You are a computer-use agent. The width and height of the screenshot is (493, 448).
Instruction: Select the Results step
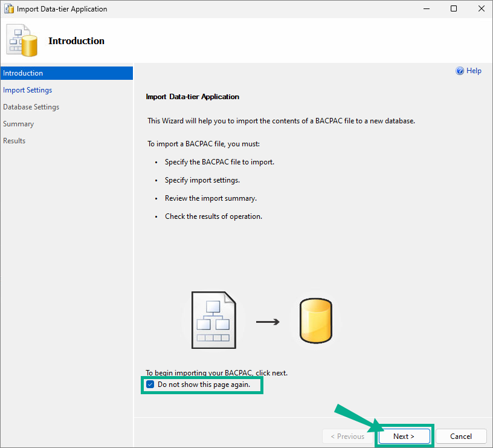[x=14, y=141]
